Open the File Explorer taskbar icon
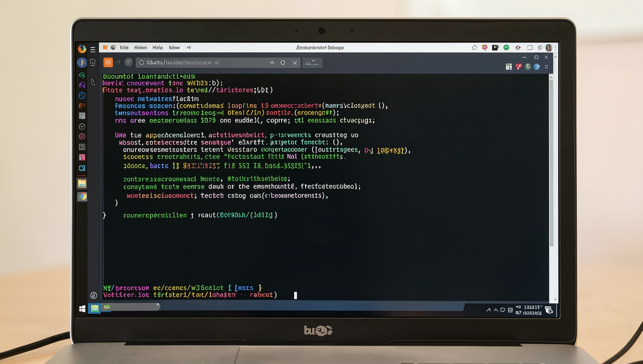Viewport: 643px width, 364px height. click(x=94, y=309)
